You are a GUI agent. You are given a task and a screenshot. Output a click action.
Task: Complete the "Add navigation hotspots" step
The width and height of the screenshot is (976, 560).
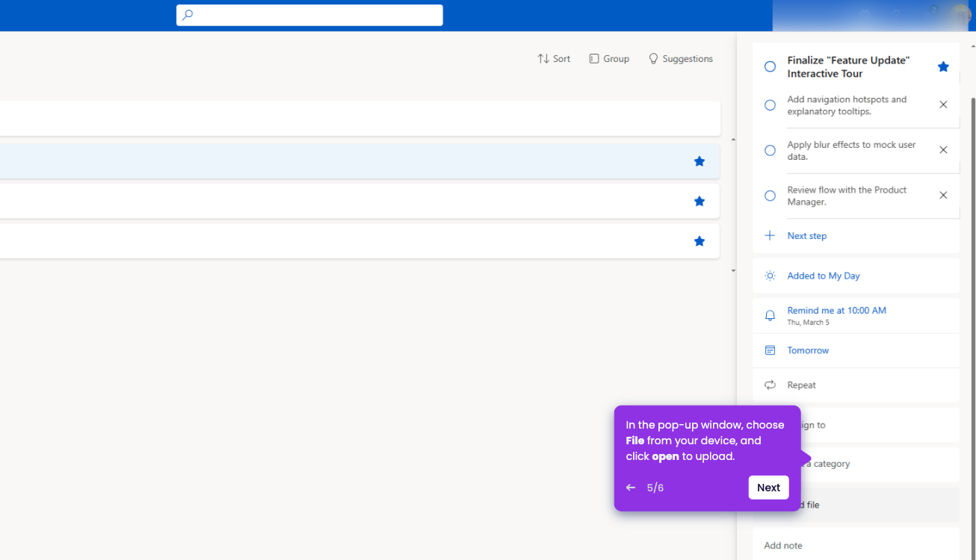770,105
